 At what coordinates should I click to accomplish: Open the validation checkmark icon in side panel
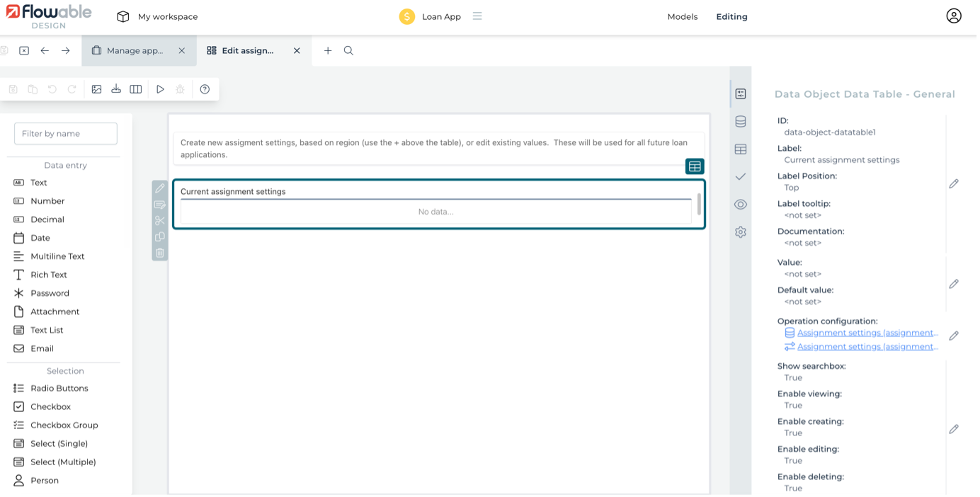741,176
